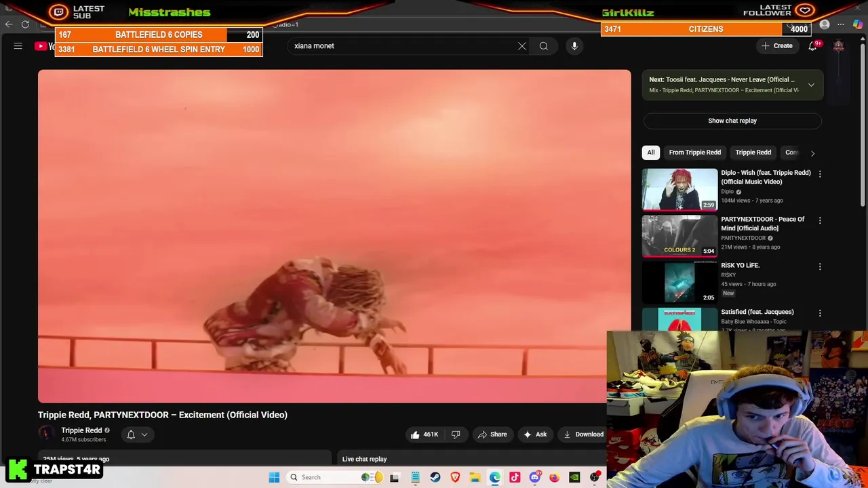Dislike the video with thumbs-down

(x=456, y=434)
